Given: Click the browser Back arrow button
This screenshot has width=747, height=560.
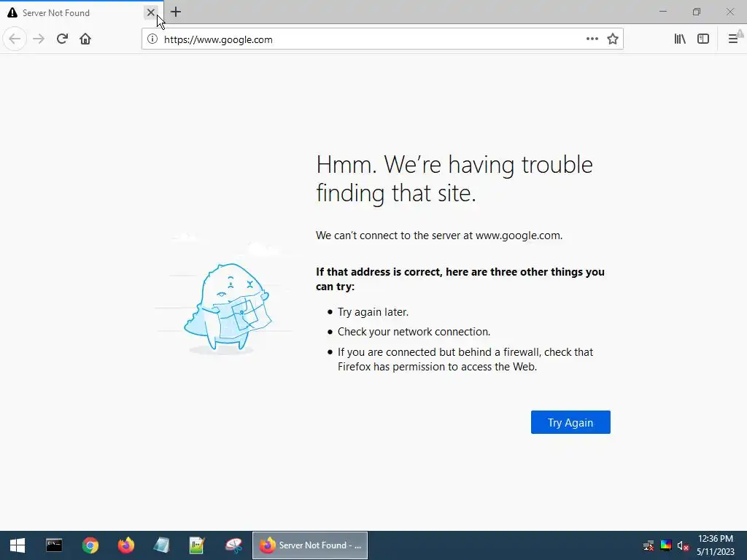Looking at the screenshot, I should (x=15, y=39).
